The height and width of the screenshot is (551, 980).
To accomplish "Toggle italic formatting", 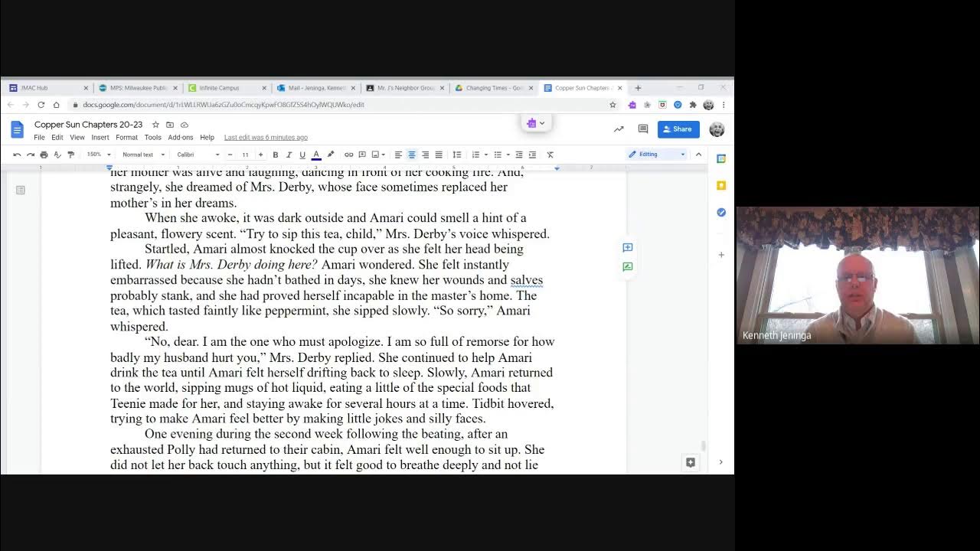I will pos(289,155).
